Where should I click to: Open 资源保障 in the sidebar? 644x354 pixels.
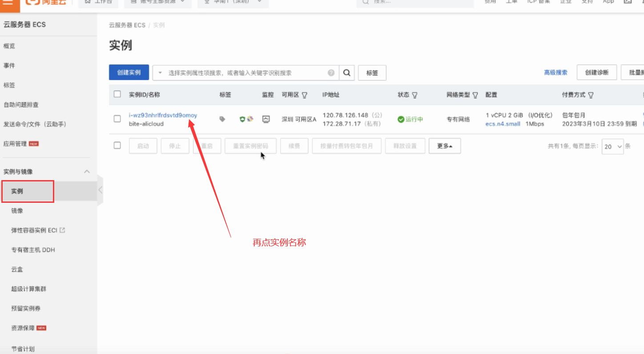pyautogui.click(x=23, y=328)
